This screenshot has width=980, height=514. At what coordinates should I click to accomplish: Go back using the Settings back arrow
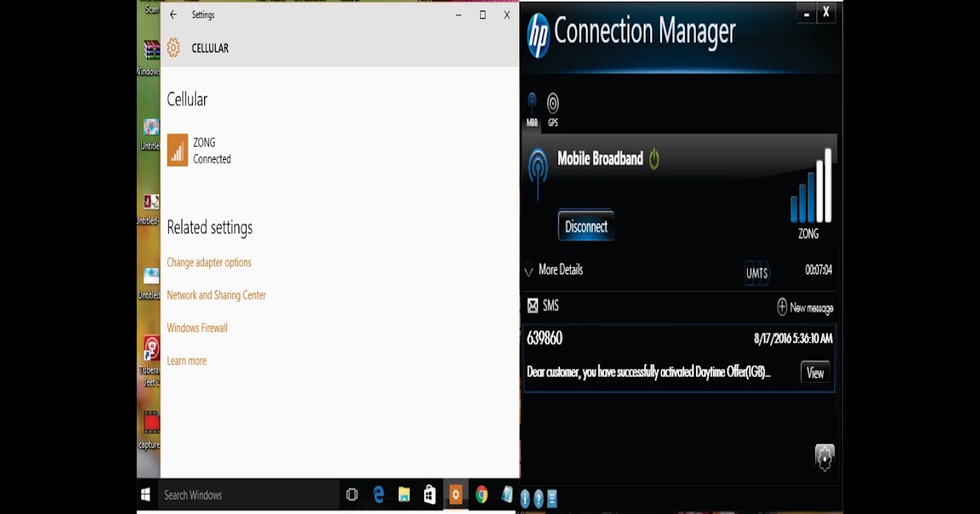pyautogui.click(x=173, y=15)
